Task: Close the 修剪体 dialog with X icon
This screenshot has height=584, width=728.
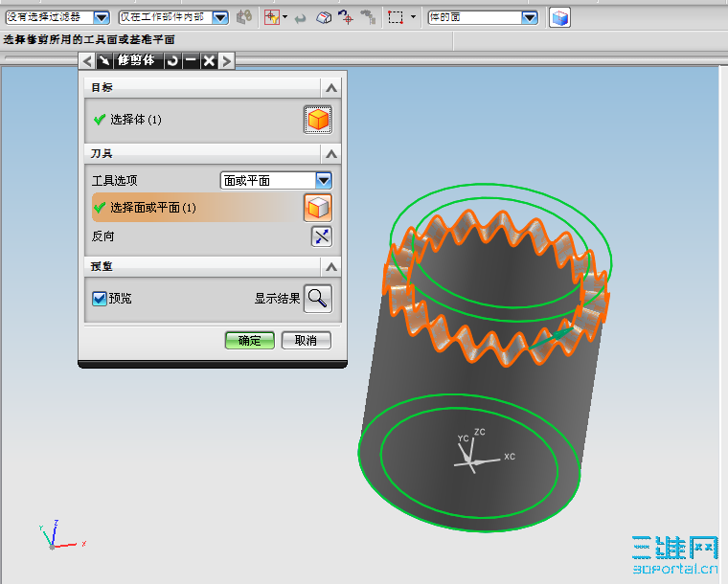Action: coord(209,60)
